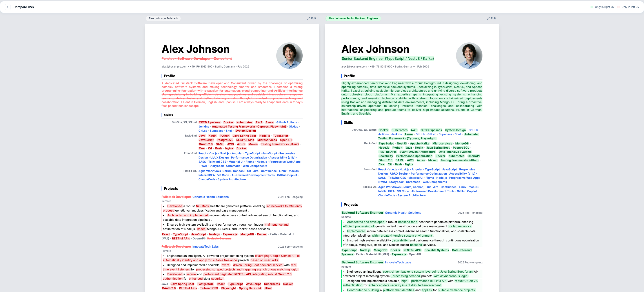
Task: Open Genomic Health Solutions link in left CV
Action: pyautogui.click(x=210, y=197)
